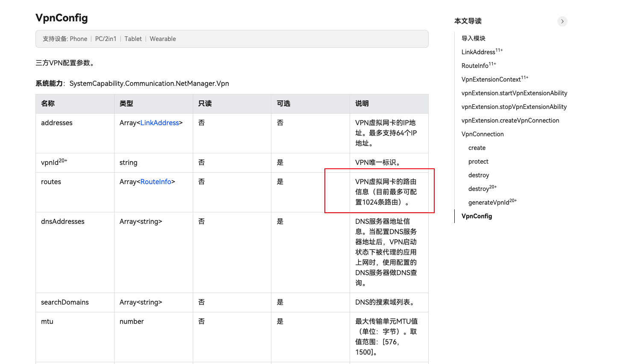Screen dimensions: 618x364
Task: Click the 支持设备 device support bar
Action: pos(232,39)
